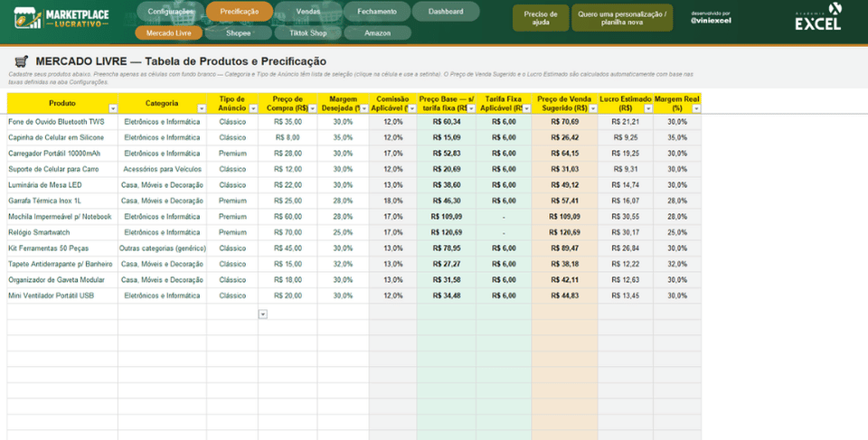Open the Amazon marketplace tab

pyautogui.click(x=378, y=33)
